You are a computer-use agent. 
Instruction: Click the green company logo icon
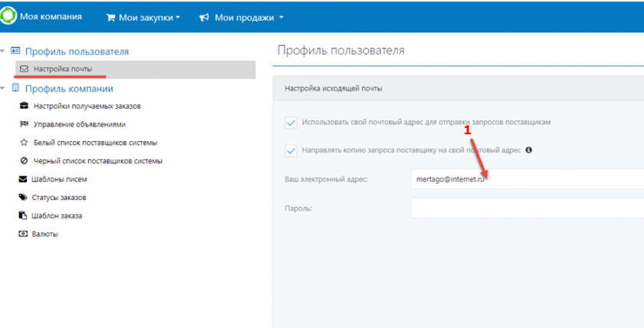(x=9, y=17)
